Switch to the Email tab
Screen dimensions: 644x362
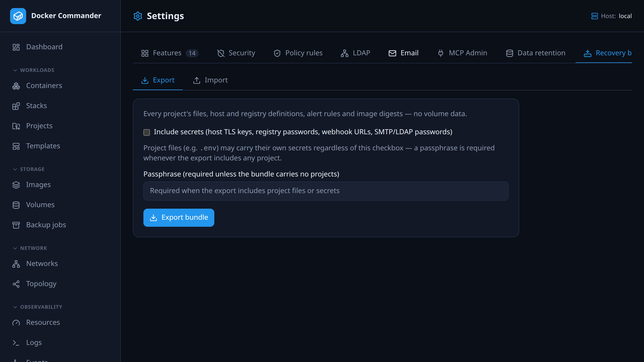point(404,53)
